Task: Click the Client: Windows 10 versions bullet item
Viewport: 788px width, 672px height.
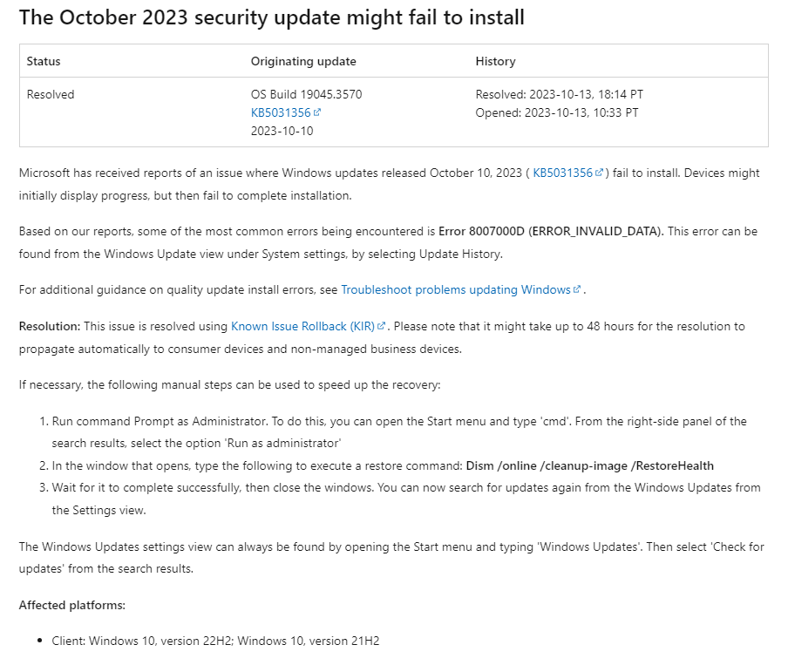Action: click(215, 641)
